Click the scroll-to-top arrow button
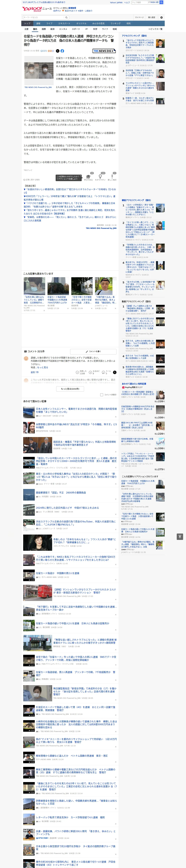The height and width of the screenshot is (868, 186). coord(180,536)
